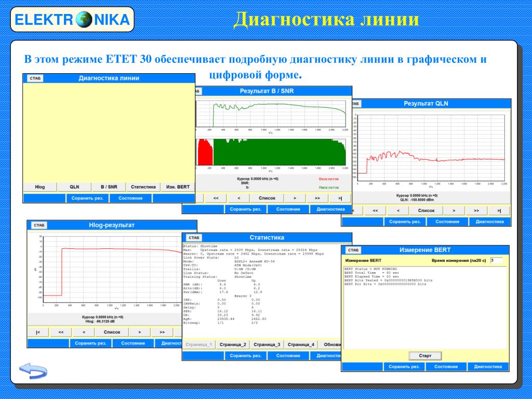This screenshot has width=532, height=399.
Task: Click < step-back in Результат B / SNR
Action: tap(238, 198)
